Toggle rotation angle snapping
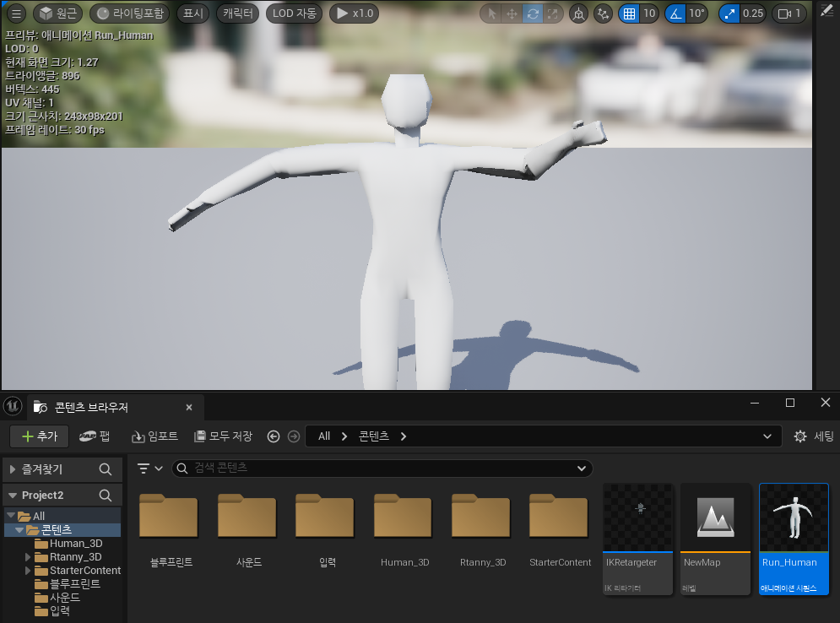 (x=675, y=14)
